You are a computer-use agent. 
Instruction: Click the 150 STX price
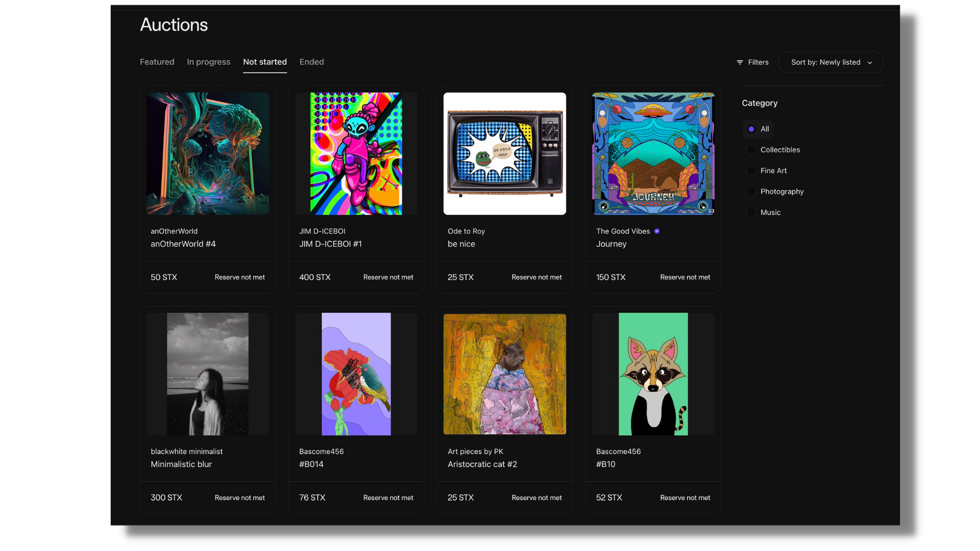coord(611,277)
